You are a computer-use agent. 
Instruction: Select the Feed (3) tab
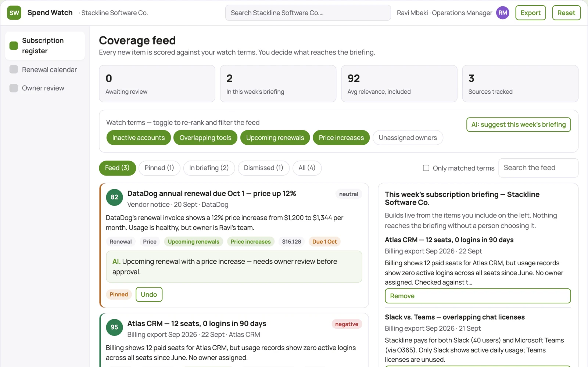coord(117,168)
